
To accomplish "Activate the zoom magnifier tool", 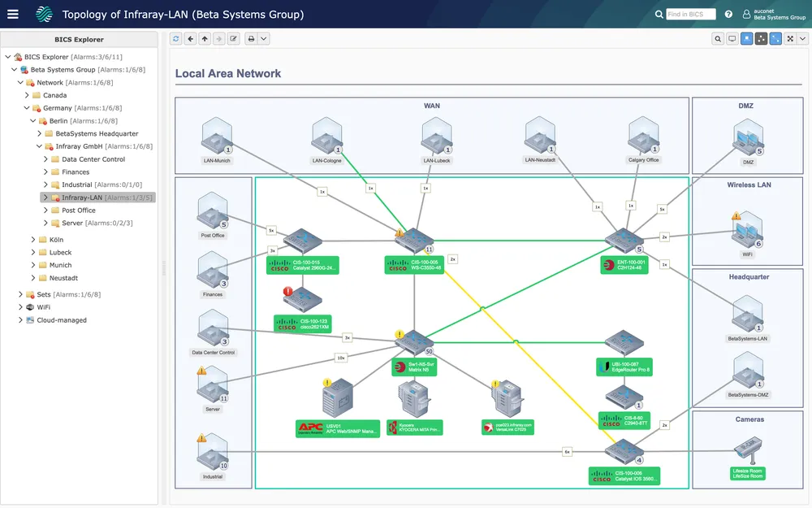I will click(x=719, y=38).
